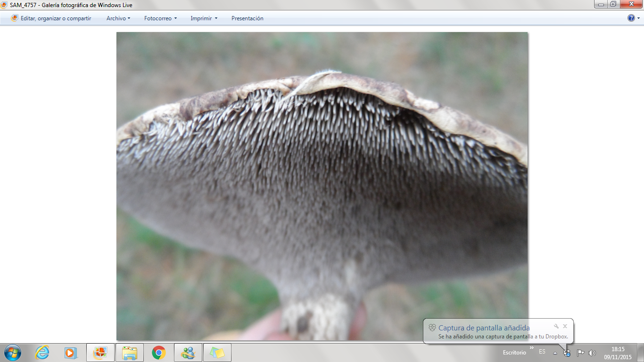This screenshot has width=644, height=362.
Task: Click the Captura de pantalla añadida notification
Action: coord(484,328)
